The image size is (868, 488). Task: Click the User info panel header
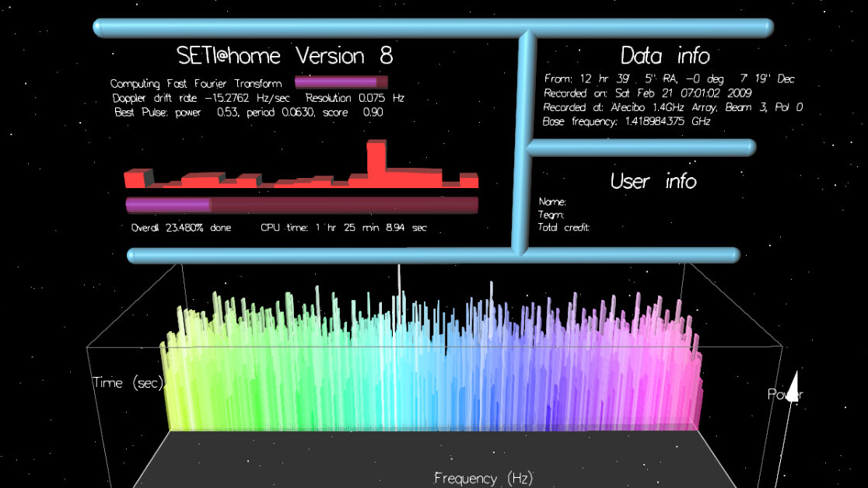[654, 182]
